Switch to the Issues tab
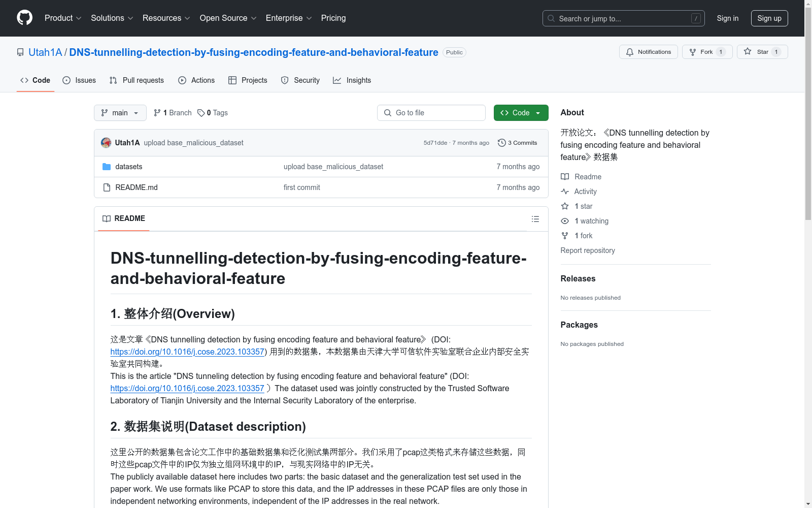812x508 pixels. coord(79,80)
